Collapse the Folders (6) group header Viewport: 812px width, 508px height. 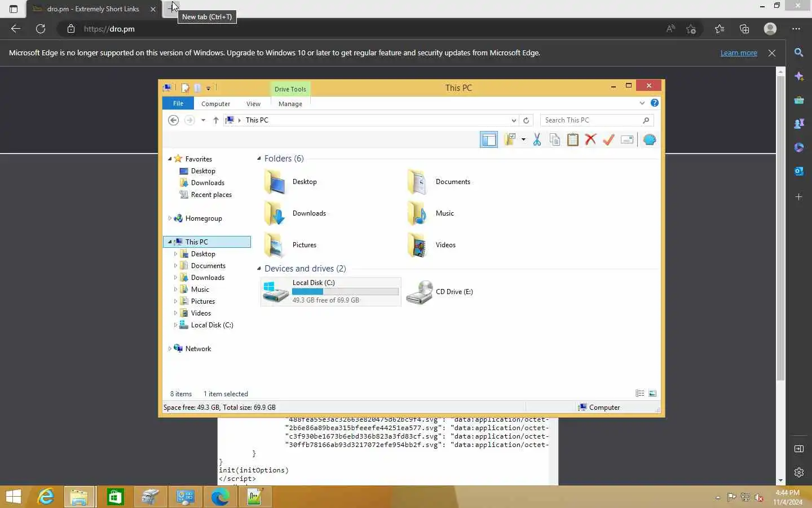259,159
